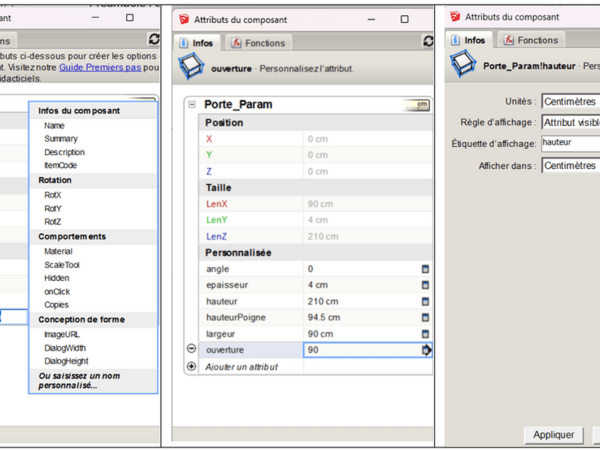Click details icon next to angle attribute
The height and width of the screenshot is (450, 600).
[424, 269]
